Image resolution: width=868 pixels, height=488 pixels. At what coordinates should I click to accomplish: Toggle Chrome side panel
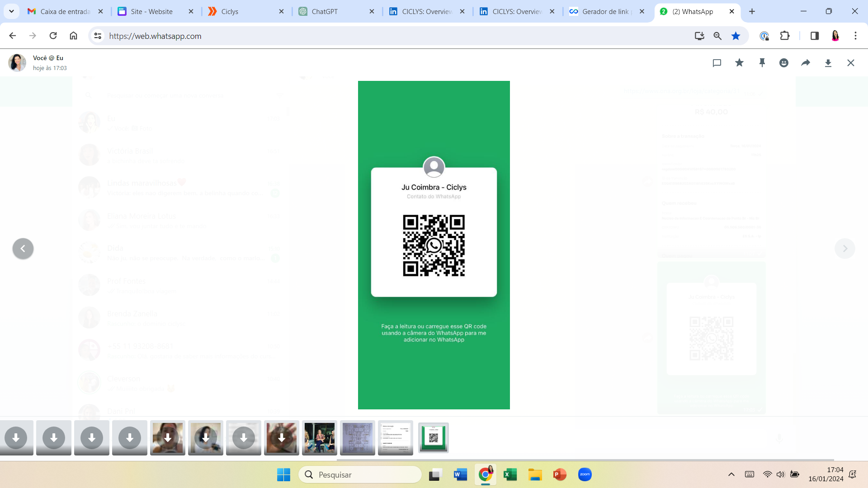pos(814,36)
